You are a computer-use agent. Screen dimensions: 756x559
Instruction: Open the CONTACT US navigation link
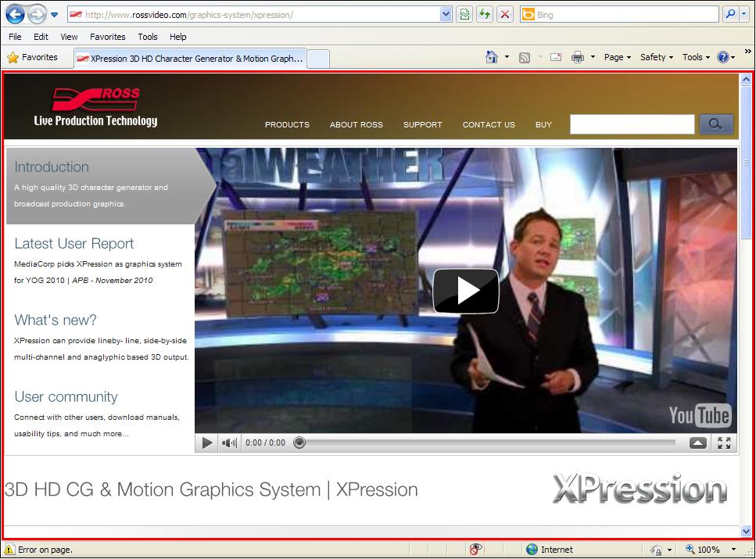489,124
